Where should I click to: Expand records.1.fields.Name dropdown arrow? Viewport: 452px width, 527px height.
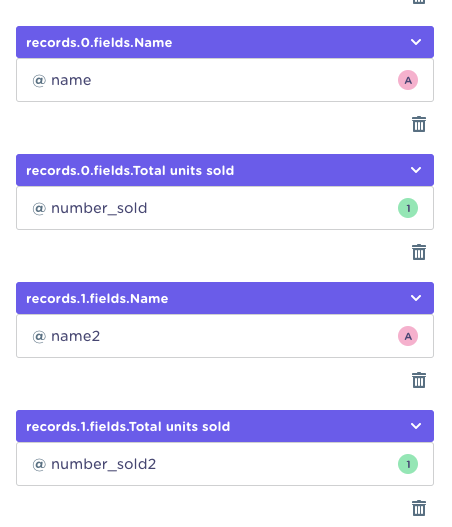click(416, 298)
